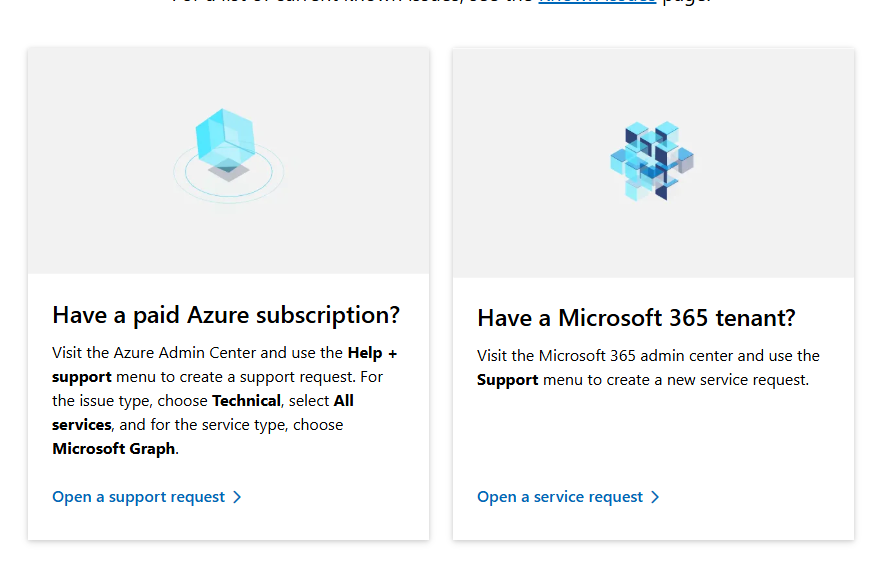Click the bold Help + support text

[x=225, y=365]
